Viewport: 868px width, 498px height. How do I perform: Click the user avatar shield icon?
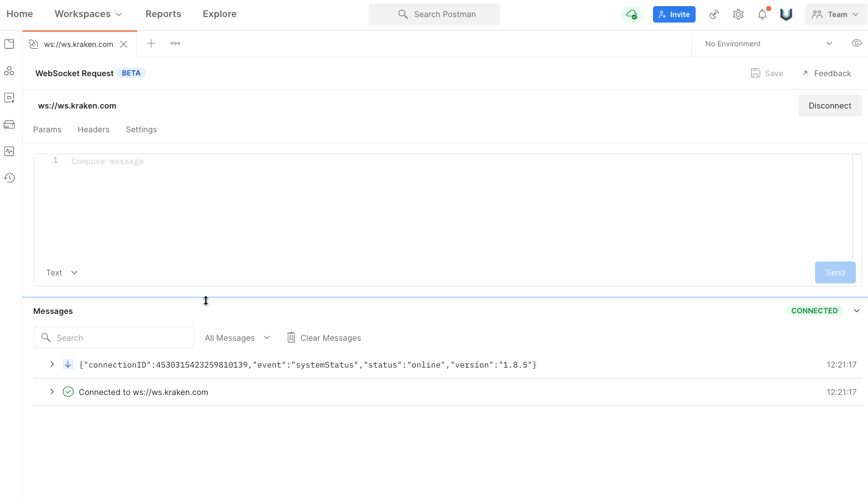click(x=786, y=14)
